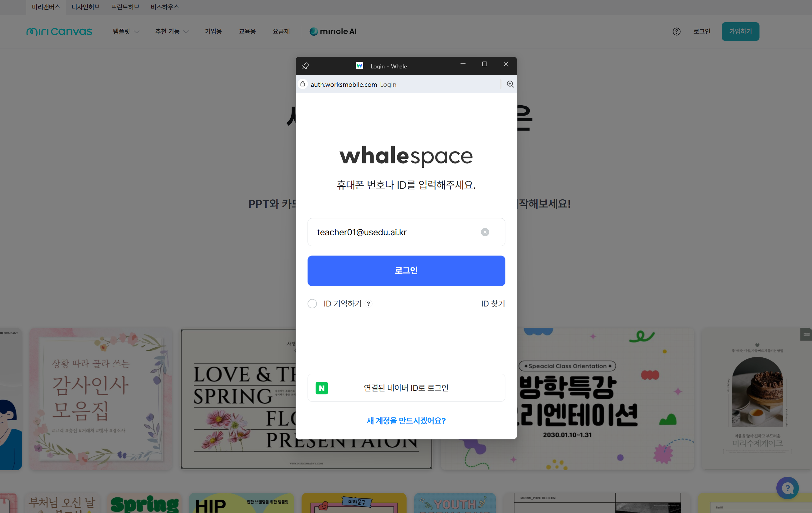
Task: Click the Miri Canvas logo
Action: click(x=59, y=32)
